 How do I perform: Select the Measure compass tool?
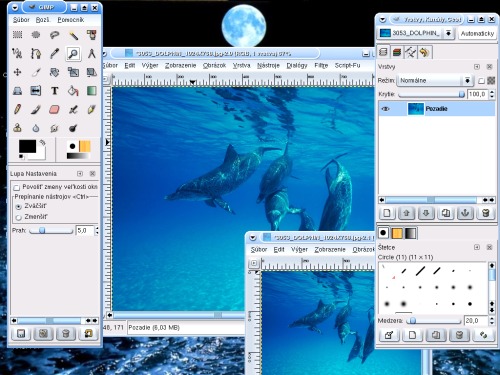point(92,53)
